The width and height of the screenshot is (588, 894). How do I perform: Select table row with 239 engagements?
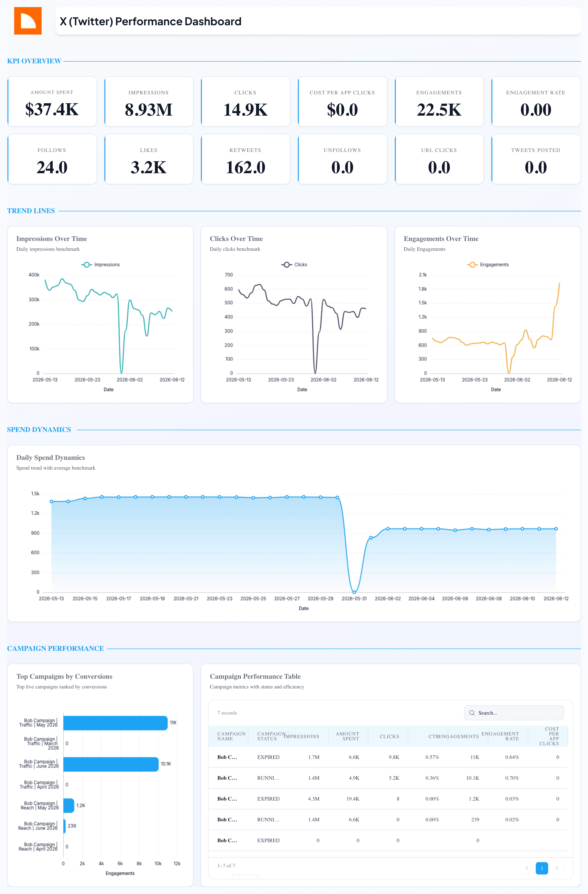coord(388,819)
